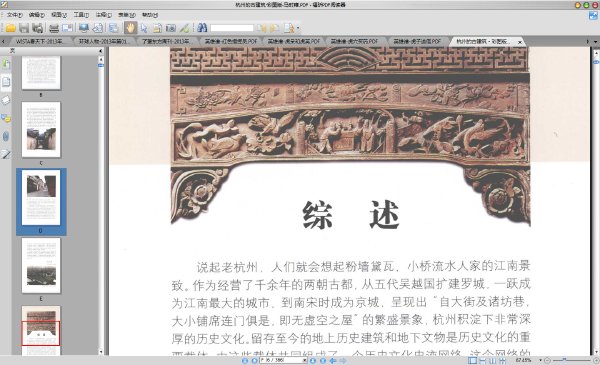Click the continuous facing view icon

502,360
